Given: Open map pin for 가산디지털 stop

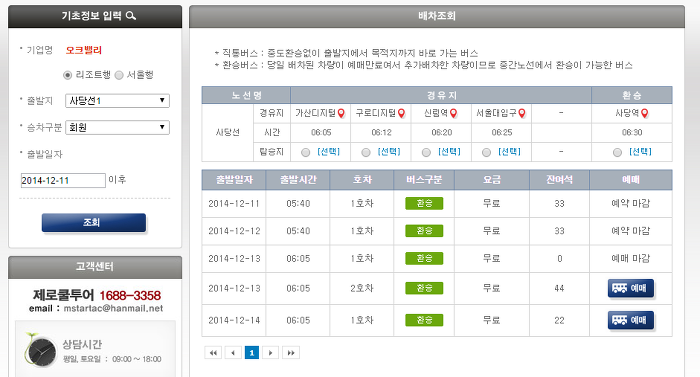Looking at the screenshot, I should pos(342,113).
